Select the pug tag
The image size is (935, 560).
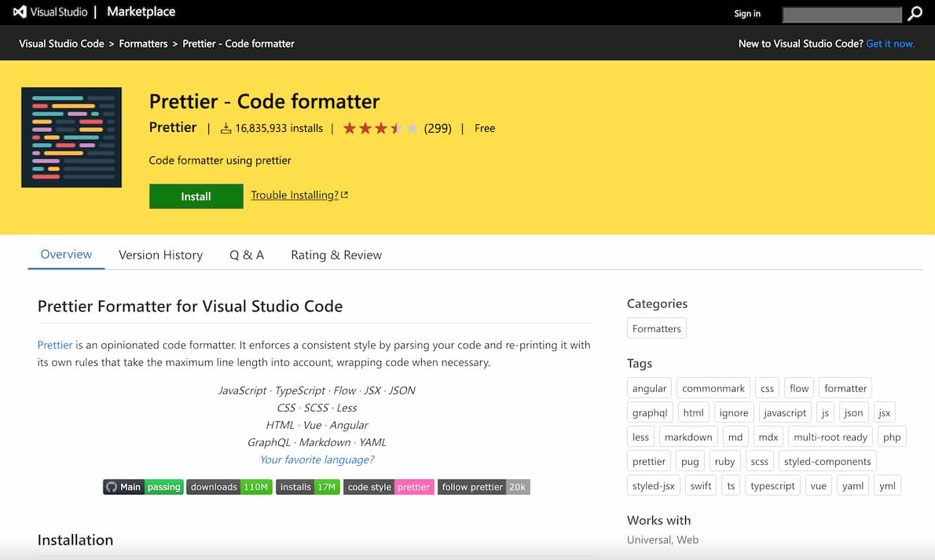[690, 462]
